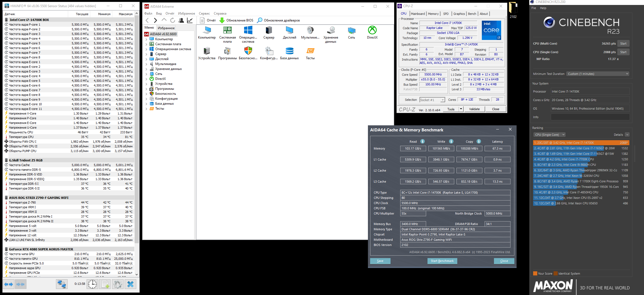Switch to the SPD tab in CPU-Z
The image size is (644, 295).
[446, 14]
